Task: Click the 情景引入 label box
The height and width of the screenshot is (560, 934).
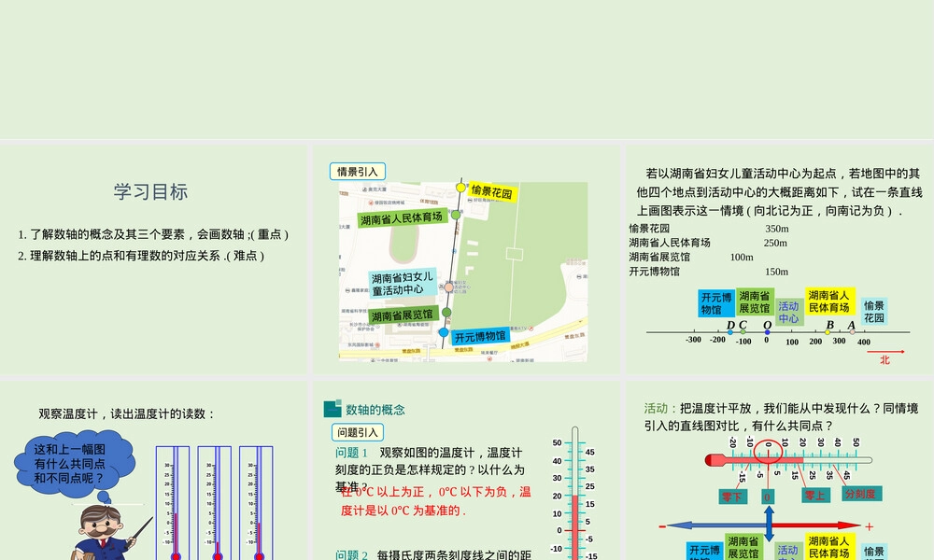Action: [358, 172]
